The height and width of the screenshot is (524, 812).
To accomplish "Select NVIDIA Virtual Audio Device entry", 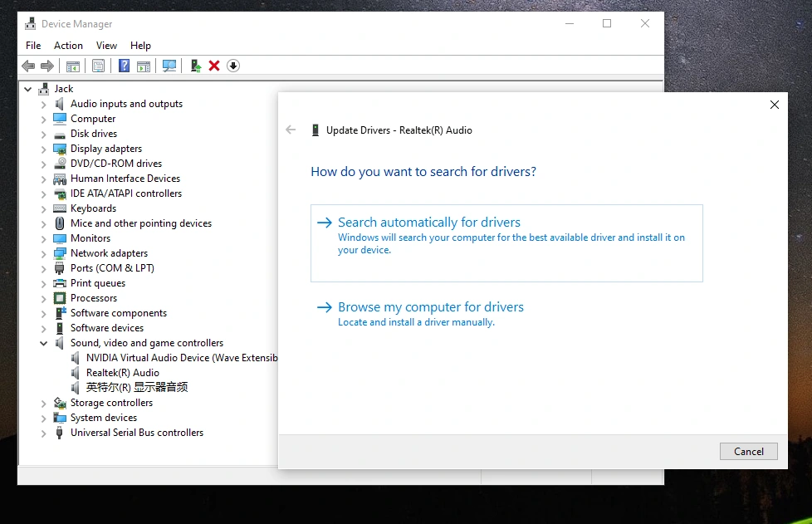I will click(182, 358).
